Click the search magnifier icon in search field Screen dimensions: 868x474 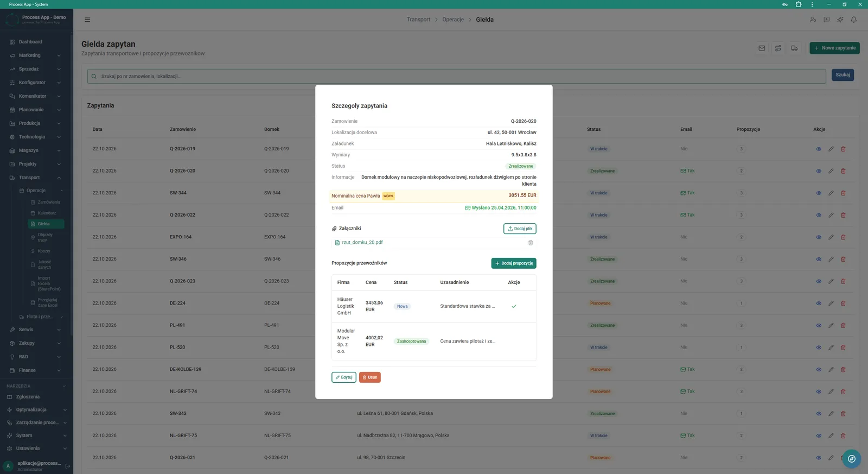(94, 77)
